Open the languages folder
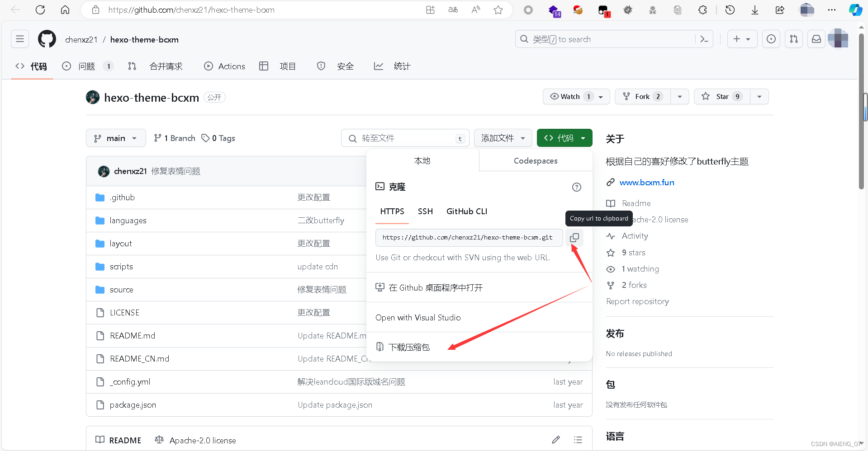868x451 pixels. pyautogui.click(x=128, y=221)
